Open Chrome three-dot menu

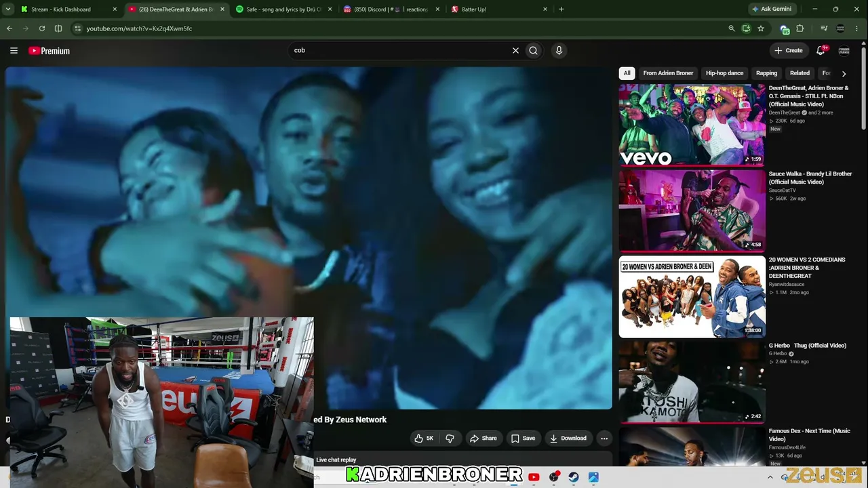tap(857, 28)
